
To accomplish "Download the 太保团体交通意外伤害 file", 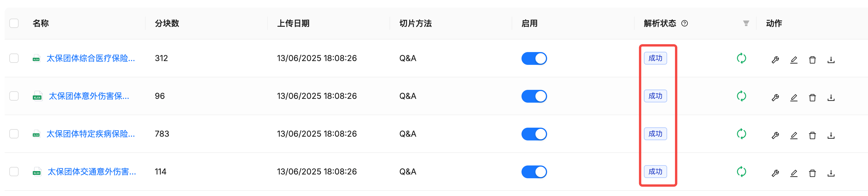I will pos(831,173).
